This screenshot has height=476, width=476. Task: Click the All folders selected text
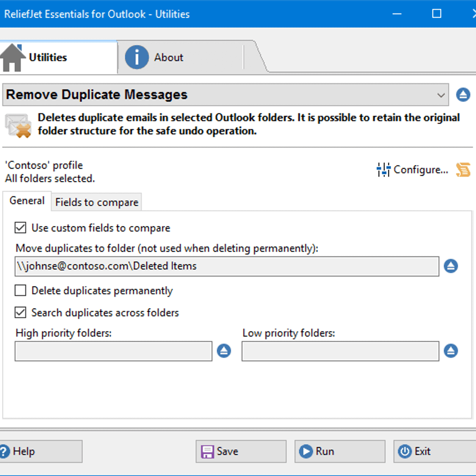pyautogui.click(x=50, y=178)
